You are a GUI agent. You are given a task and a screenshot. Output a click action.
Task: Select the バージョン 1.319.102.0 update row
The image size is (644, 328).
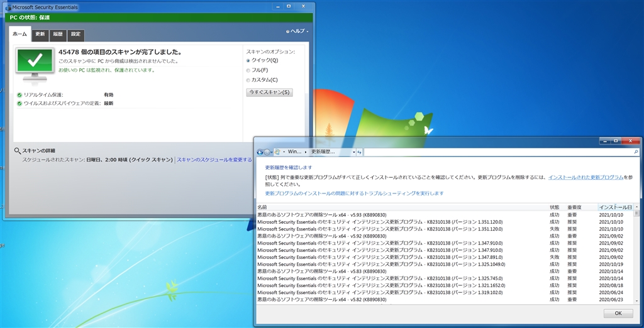pos(445,293)
